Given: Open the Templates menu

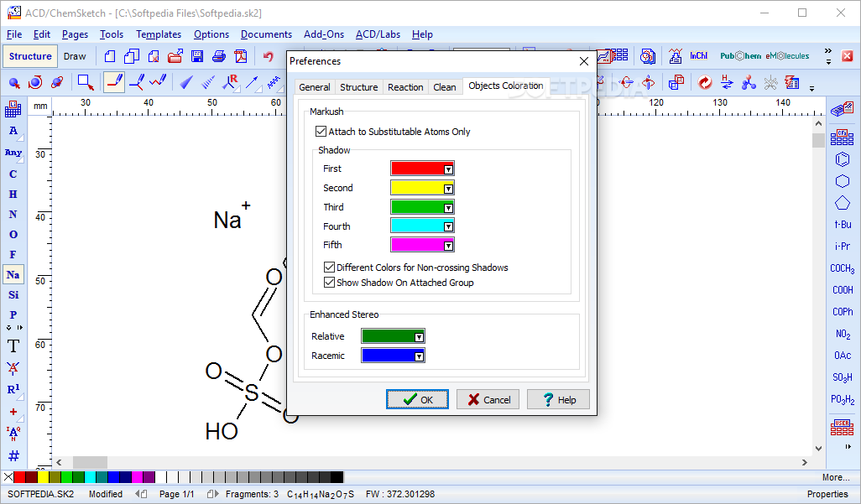Looking at the screenshot, I should [159, 34].
